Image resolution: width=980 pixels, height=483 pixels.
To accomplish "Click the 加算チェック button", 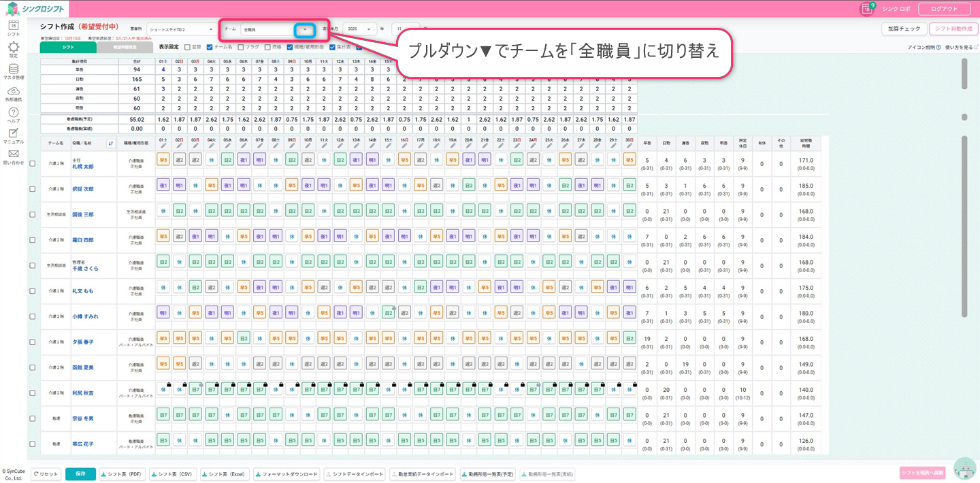I will point(904,29).
